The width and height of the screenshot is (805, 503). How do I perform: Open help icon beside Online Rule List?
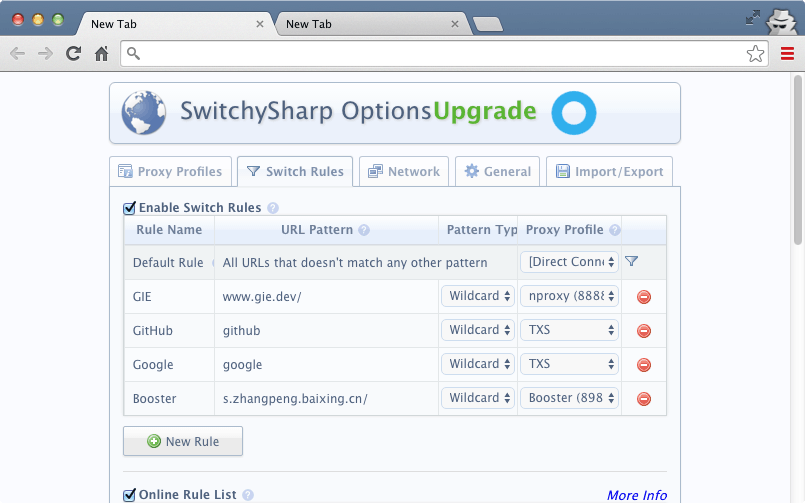(x=248, y=495)
